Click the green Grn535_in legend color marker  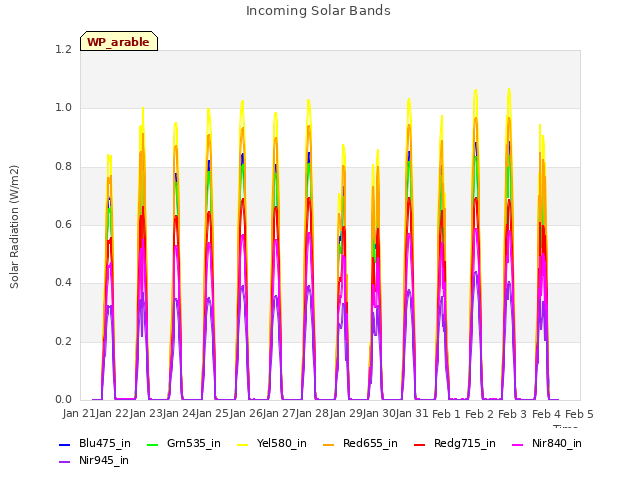coord(152,444)
